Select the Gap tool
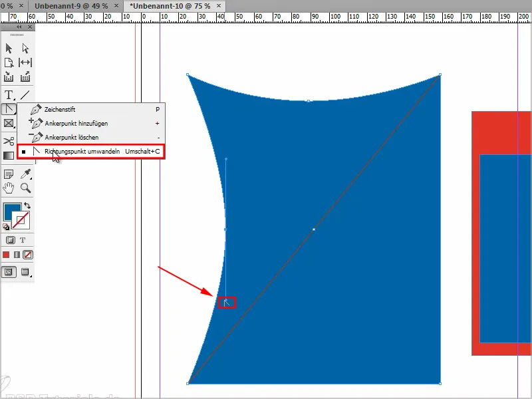532x399 pixels. [x=25, y=63]
